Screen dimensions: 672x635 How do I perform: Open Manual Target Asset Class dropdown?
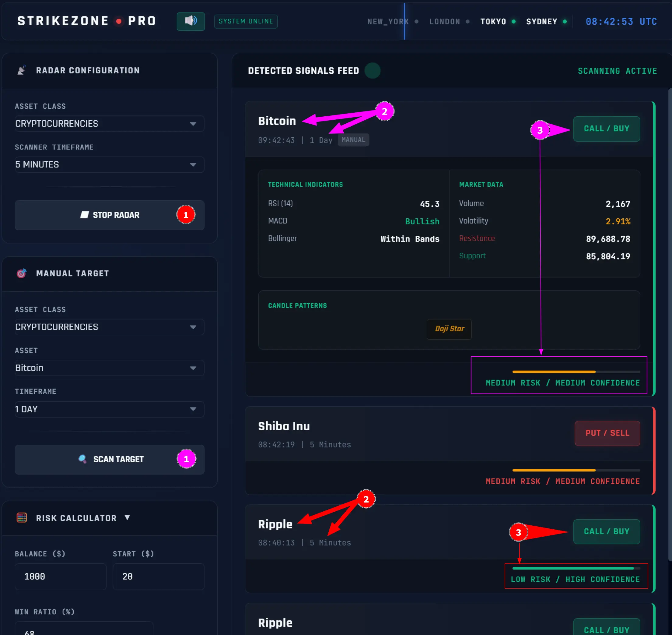click(109, 327)
